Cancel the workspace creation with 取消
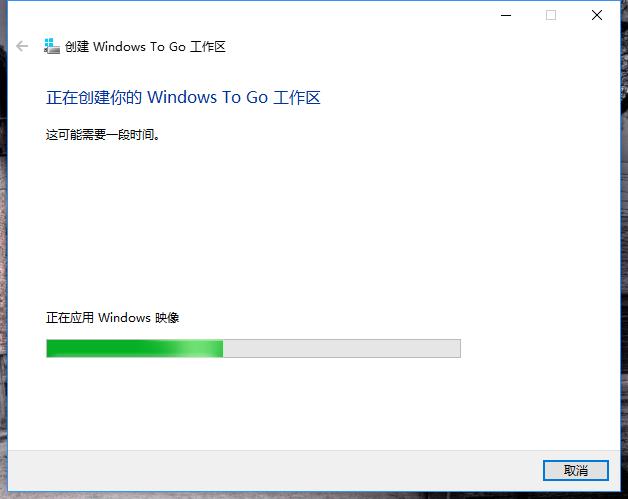Viewport: 628px width, 499px height. coord(576,470)
